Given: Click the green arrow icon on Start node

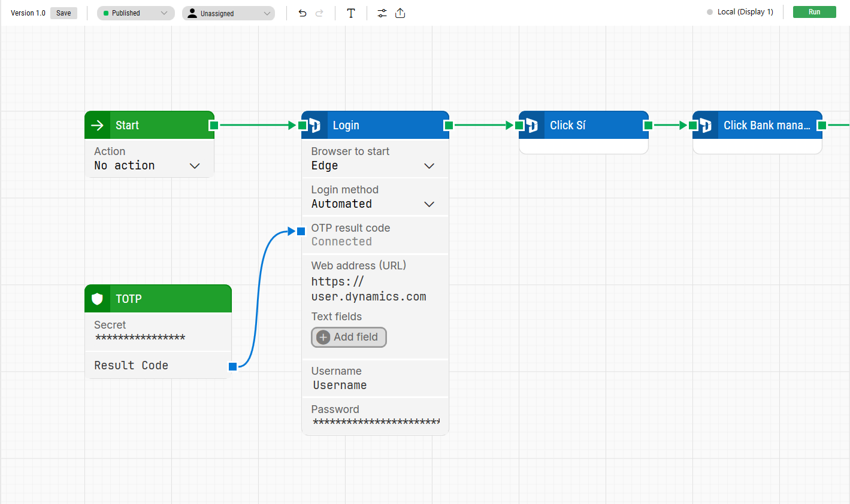Looking at the screenshot, I should (x=97, y=125).
